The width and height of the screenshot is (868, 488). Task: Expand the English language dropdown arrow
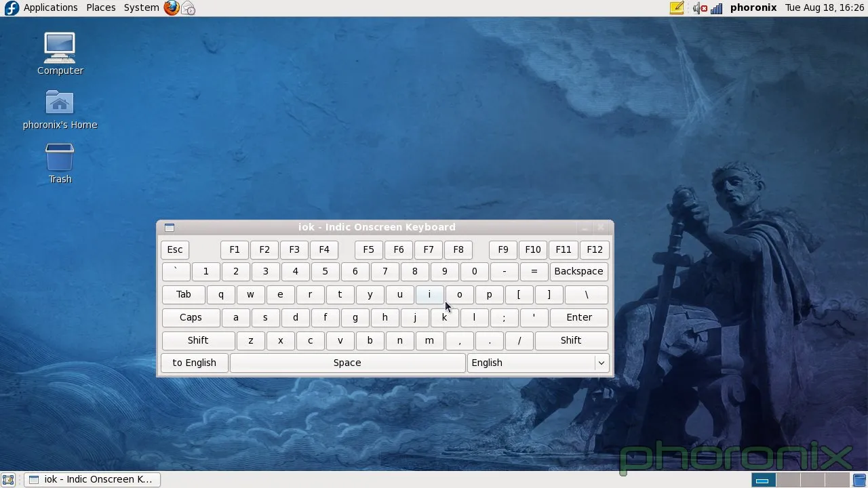point(601,363)
